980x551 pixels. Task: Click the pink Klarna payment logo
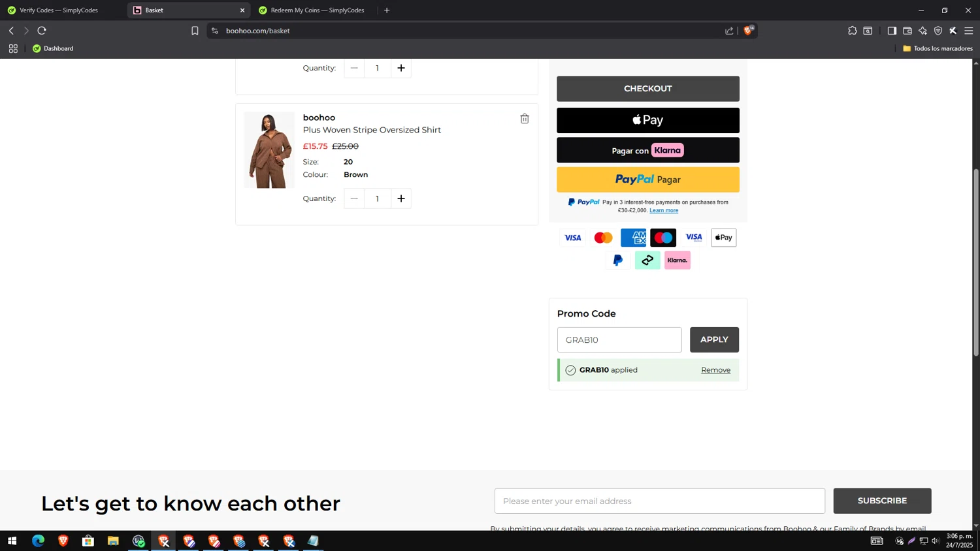(x=678, y=260)
